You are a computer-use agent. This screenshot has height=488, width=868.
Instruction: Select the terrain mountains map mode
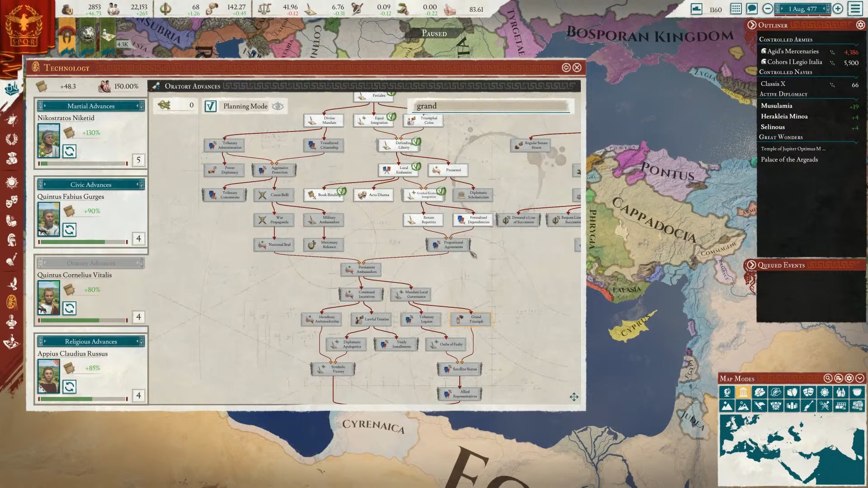(726, 406)
